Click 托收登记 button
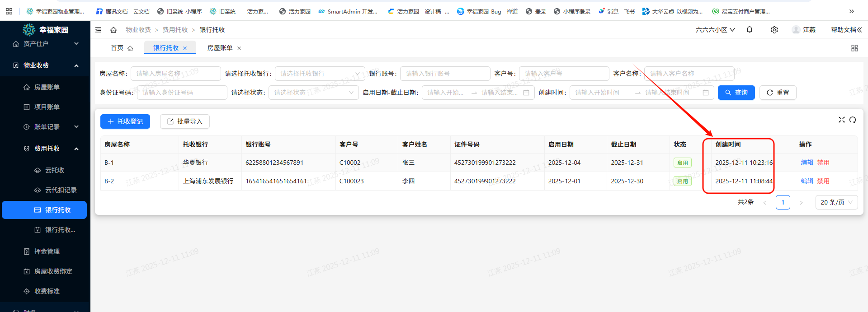The width and height of the screenshot is (868, 312). coord(125,121)
